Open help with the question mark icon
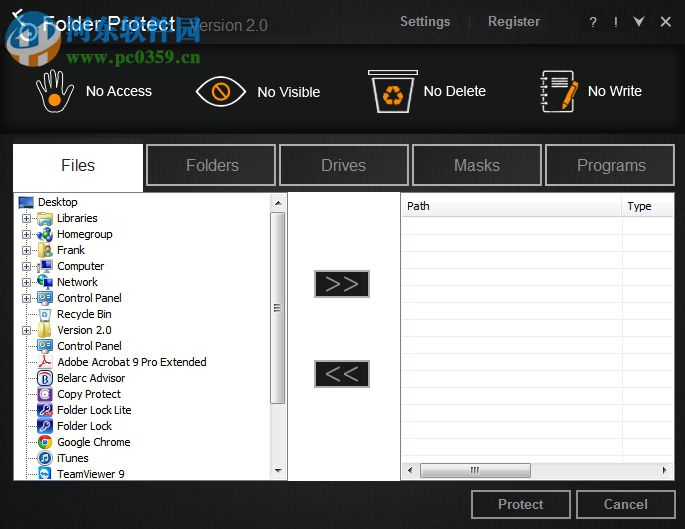Screen dimensions: 685x529 pos(593,22)
